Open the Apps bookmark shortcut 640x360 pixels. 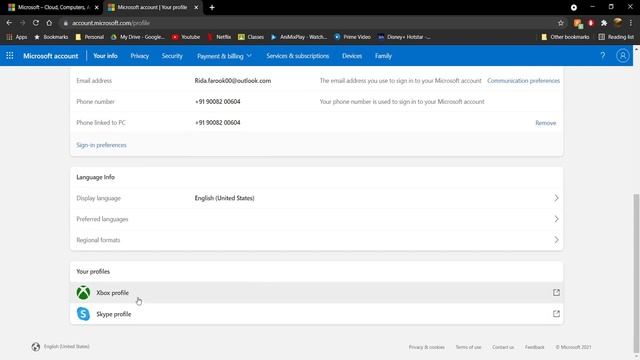(17, 37)
